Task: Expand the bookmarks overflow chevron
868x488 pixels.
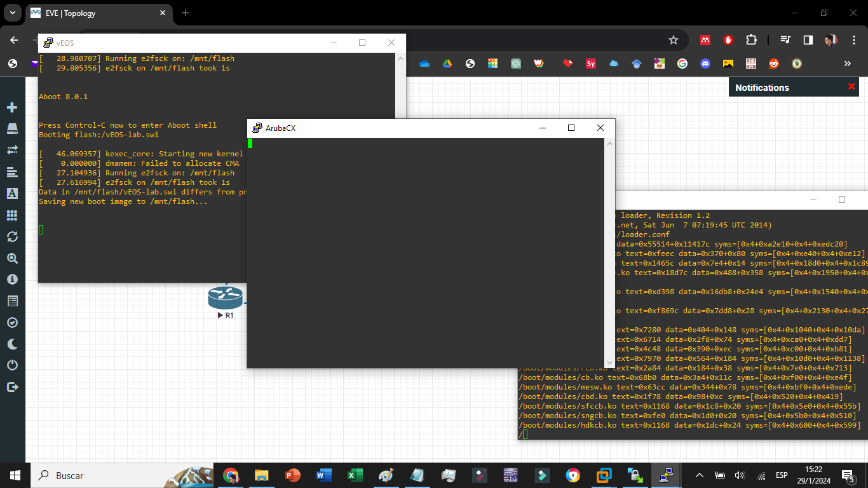Action: tap(847, 64)
